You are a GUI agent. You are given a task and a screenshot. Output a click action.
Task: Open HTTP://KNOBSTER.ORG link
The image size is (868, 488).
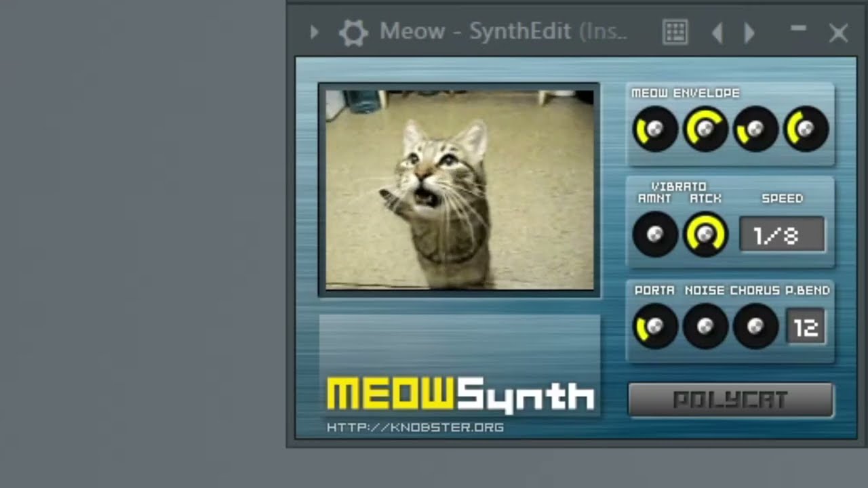click(415, 428)
